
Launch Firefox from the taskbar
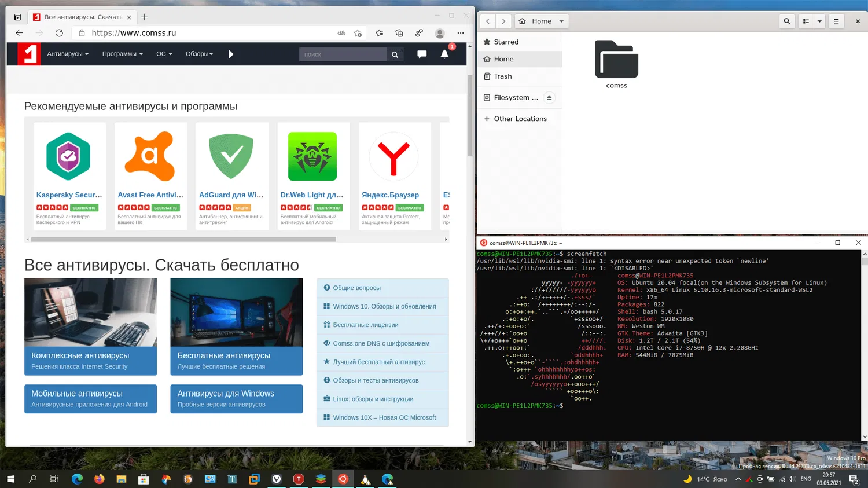coord(100,479)
